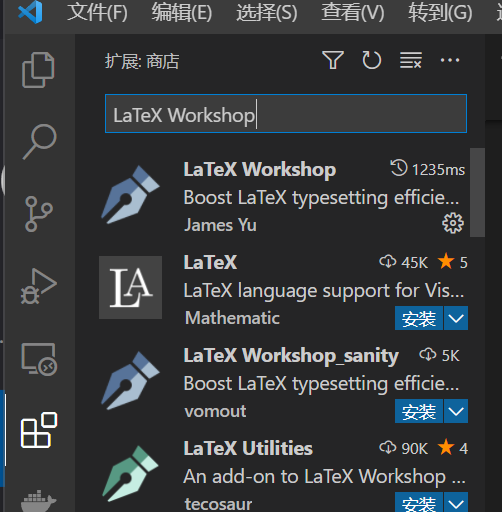Open the Search view in activity bar
The height and width of the screenshot is (512, 502).
[39, 142]
